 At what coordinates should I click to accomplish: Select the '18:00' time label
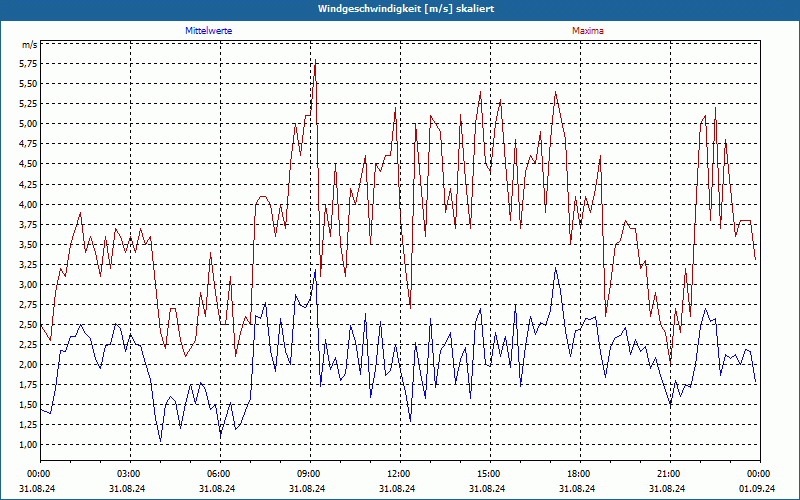[x=580, y=474]
